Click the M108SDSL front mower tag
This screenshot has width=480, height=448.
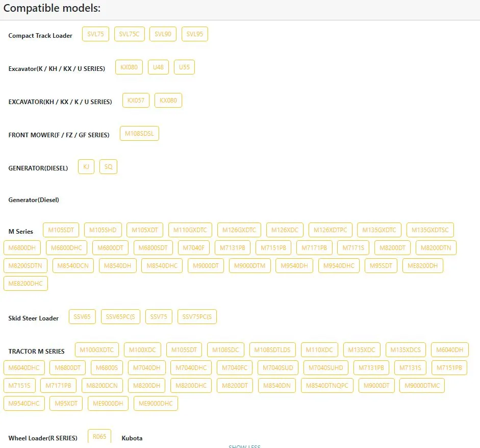click(139, 134)
